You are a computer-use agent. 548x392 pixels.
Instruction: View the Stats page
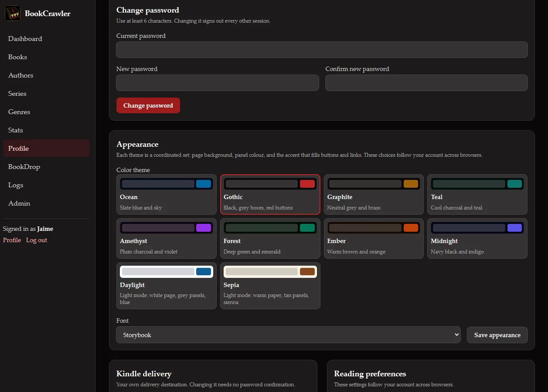pos(46,130)
